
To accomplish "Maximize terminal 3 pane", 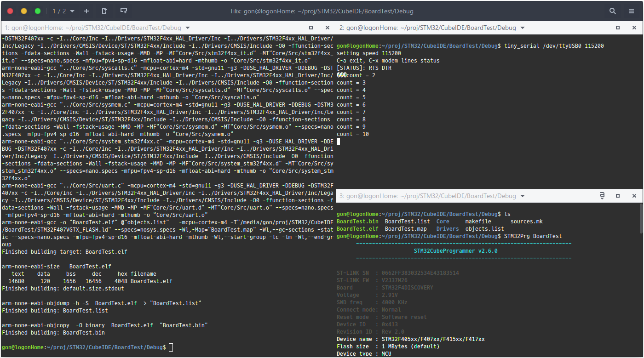I will pyautogui.click(x=618, y=196).
